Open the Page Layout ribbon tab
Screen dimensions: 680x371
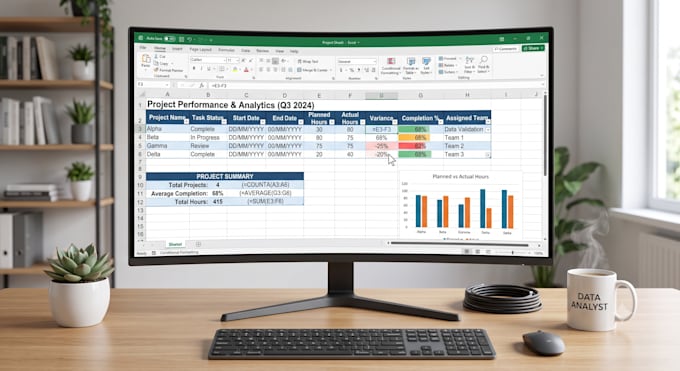[x=200, y=49]
